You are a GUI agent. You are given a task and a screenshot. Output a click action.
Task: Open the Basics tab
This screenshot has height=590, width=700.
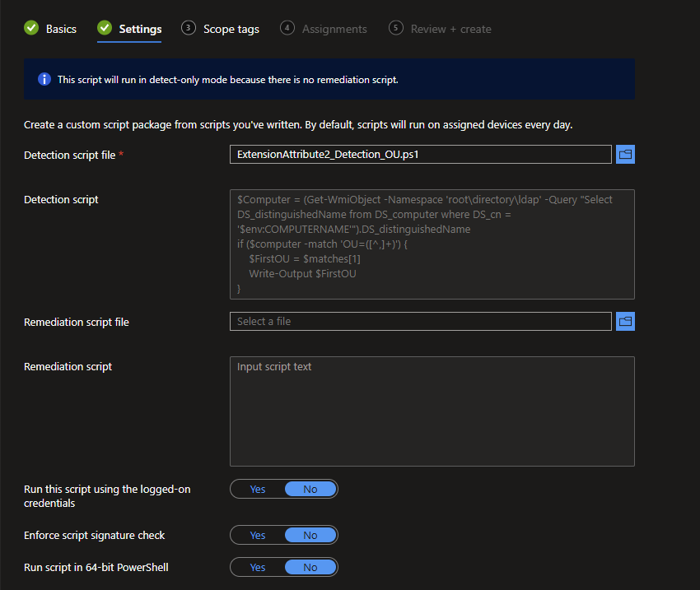click(x=61, y=29)
